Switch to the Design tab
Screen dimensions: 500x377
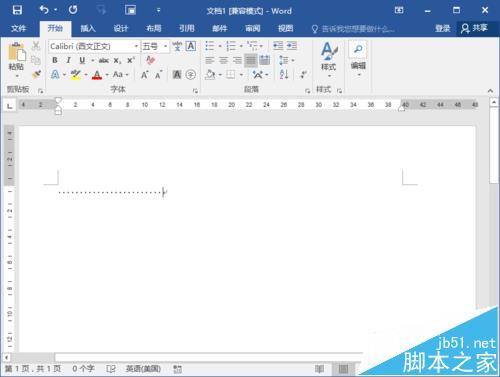(121, 28)
